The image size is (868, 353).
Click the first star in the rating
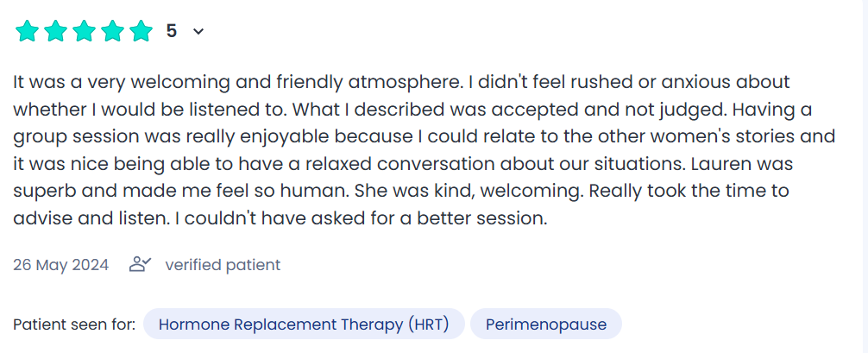click(27, 31)
